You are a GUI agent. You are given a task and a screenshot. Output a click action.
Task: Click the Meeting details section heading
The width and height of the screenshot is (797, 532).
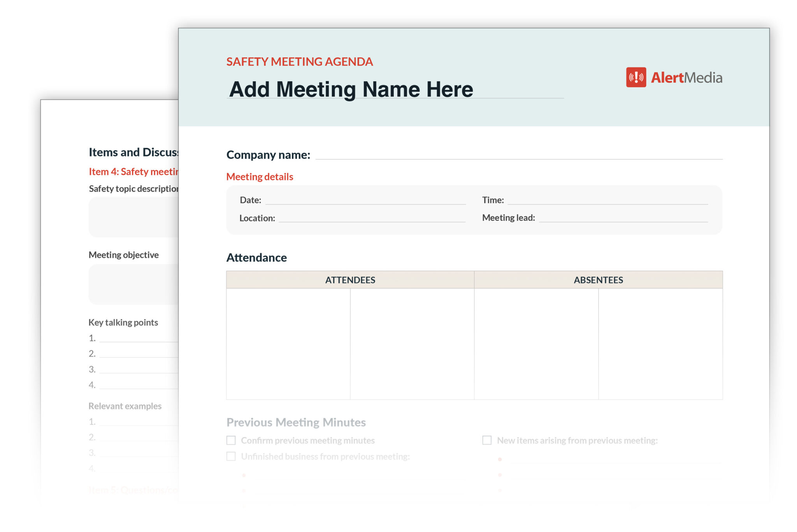[260, 177]
